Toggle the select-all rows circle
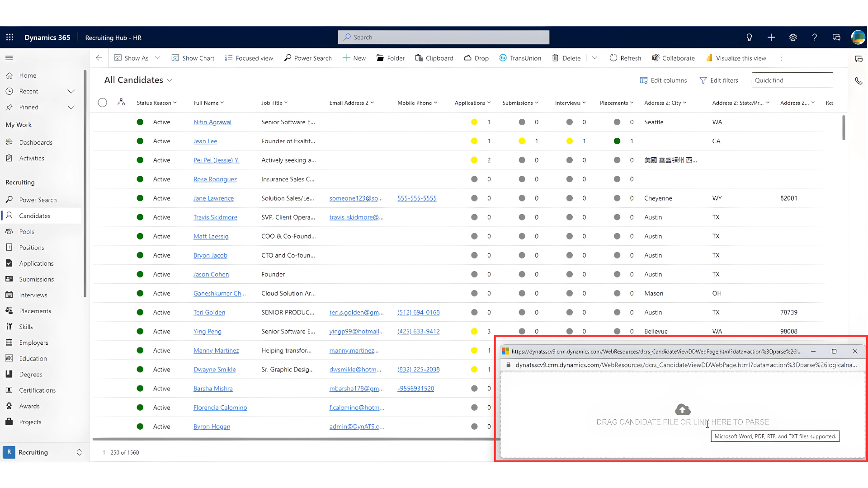This screenshot has height=488, width=868. [103, 103]
